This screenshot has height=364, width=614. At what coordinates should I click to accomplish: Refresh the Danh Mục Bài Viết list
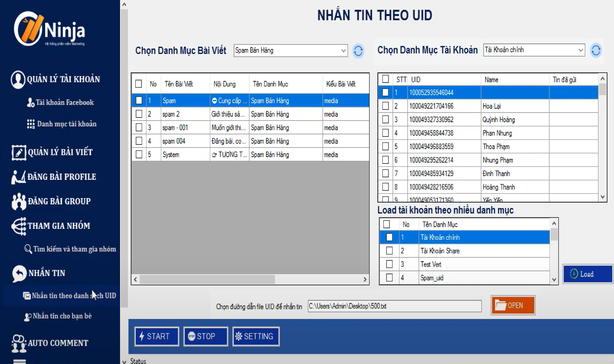click(358, 51)
